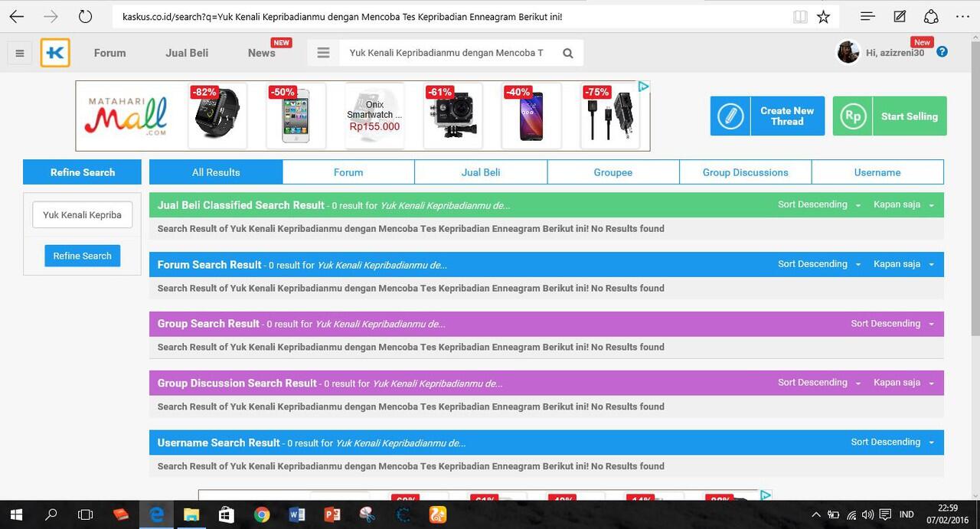Switch to the Forum results tab
Image resolution: width=980 pixels, height=529 pixels.
(x=348, y=172)
